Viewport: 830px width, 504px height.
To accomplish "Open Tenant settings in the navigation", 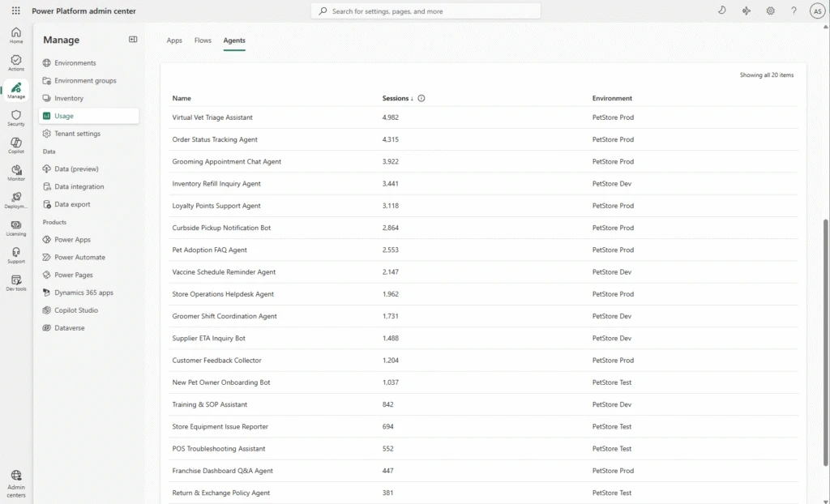I will 77,133.
